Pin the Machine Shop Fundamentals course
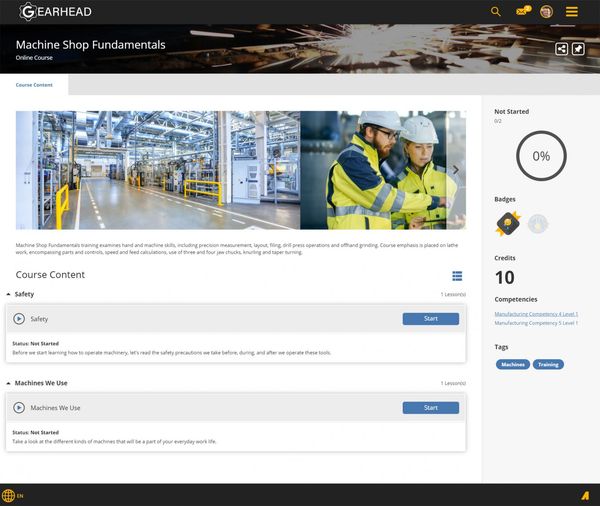 (x=578, y=49)
